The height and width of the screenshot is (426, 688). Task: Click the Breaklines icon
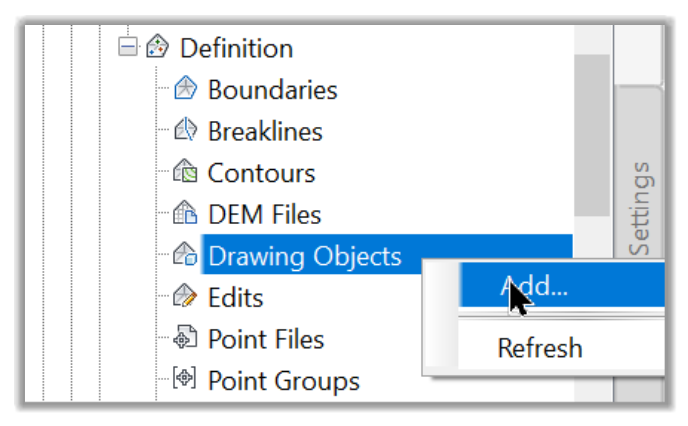coord(185,129)
